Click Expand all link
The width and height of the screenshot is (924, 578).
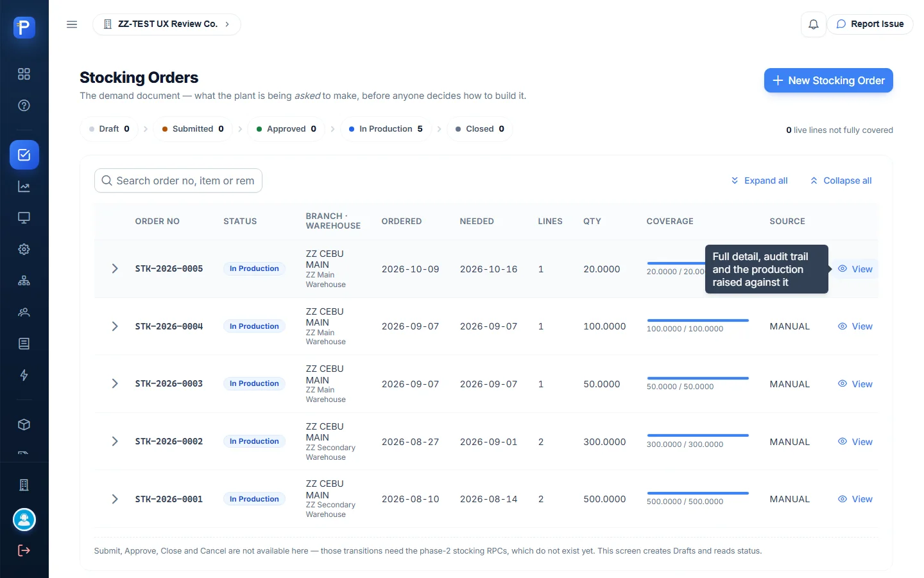click(759, 180)
